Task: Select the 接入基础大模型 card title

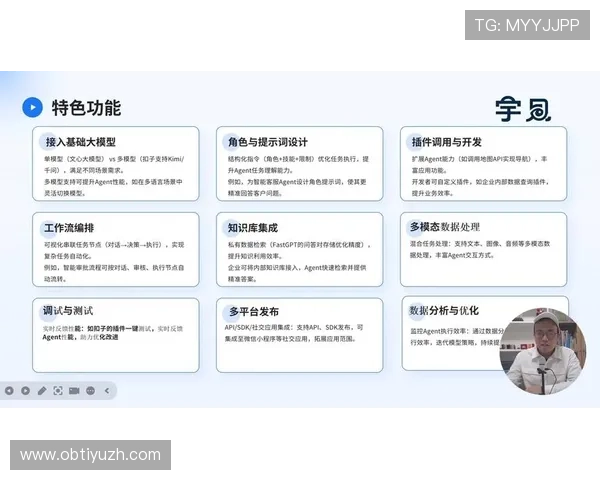Action: coord(81,142)
